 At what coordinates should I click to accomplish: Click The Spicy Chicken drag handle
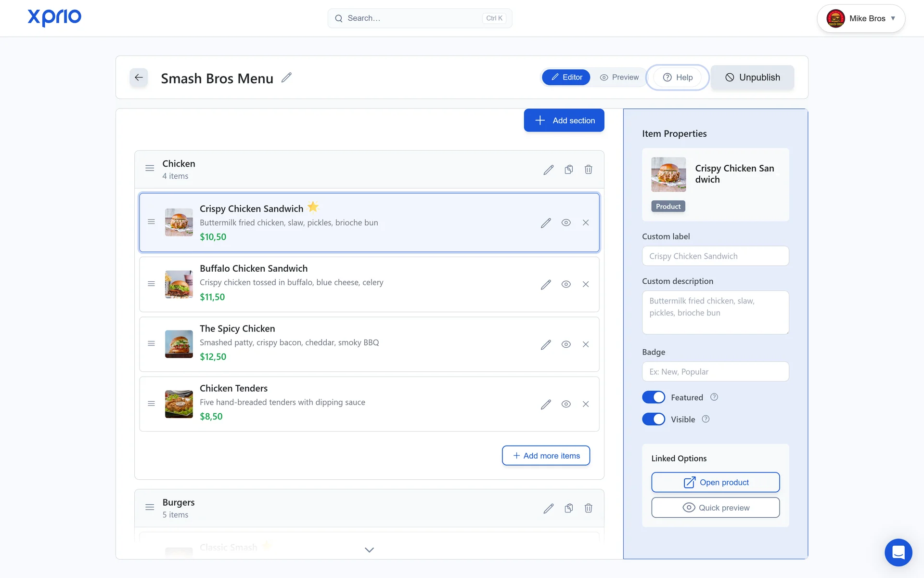click(x=151, y=343)
